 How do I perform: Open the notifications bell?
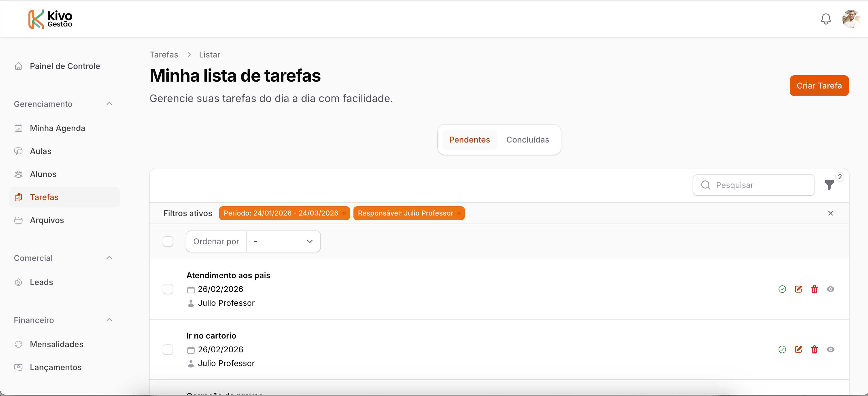pos(825,19)
